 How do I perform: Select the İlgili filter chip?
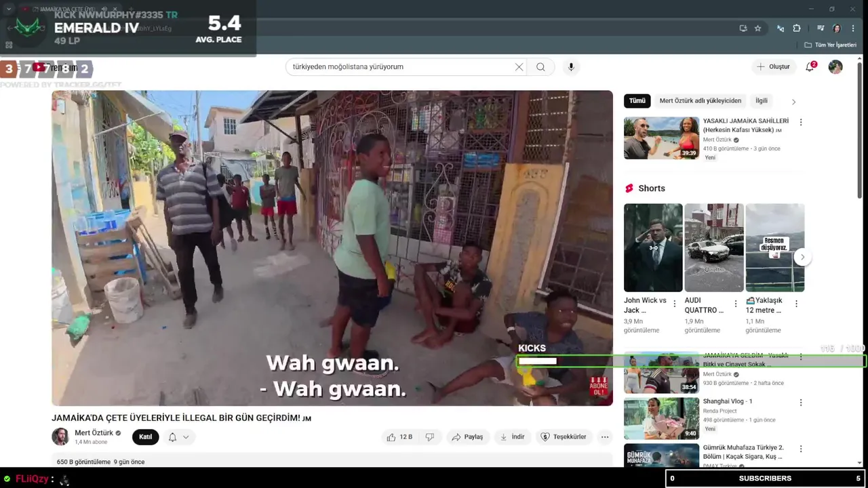(762, 100)
